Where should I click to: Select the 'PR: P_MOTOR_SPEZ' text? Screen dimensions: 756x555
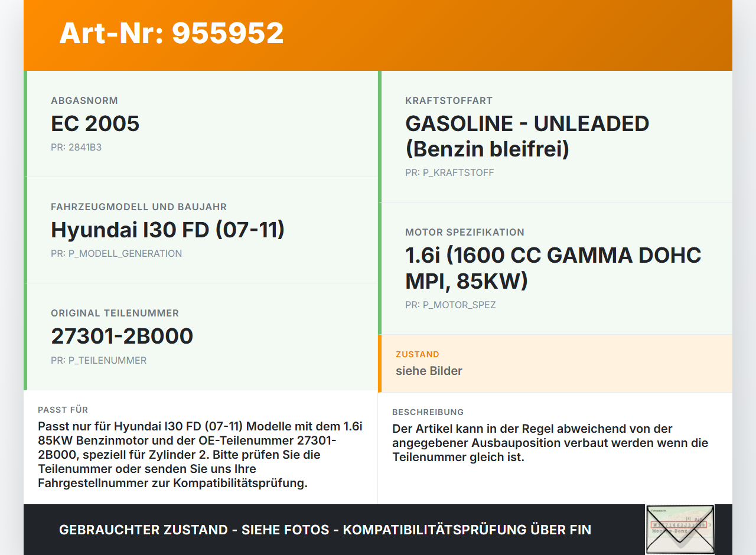451,305
